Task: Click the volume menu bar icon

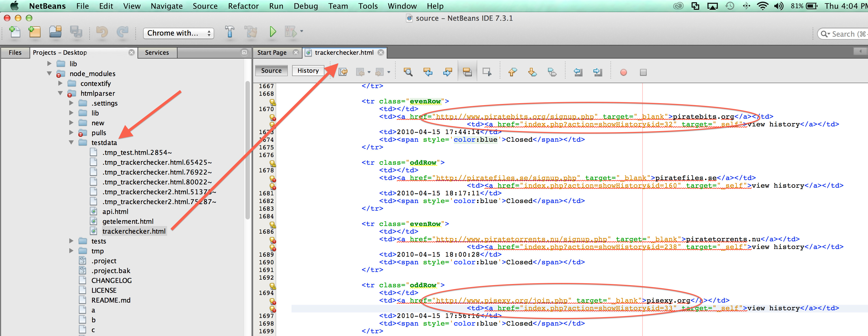Action: tap(779, 6)
